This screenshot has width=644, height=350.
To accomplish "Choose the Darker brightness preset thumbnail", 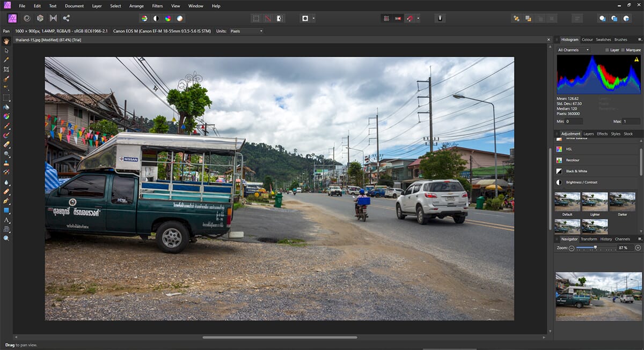I will pos(622,202).
